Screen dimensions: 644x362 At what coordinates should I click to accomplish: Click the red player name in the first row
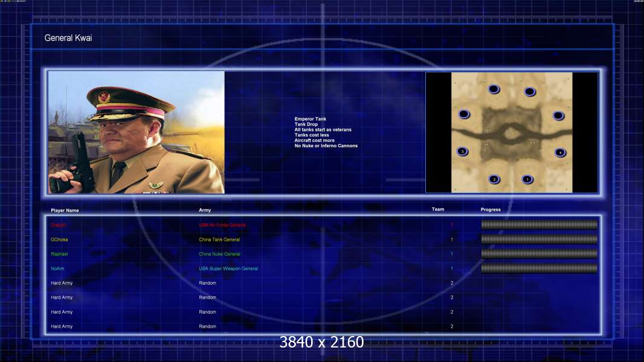[59, 225]
